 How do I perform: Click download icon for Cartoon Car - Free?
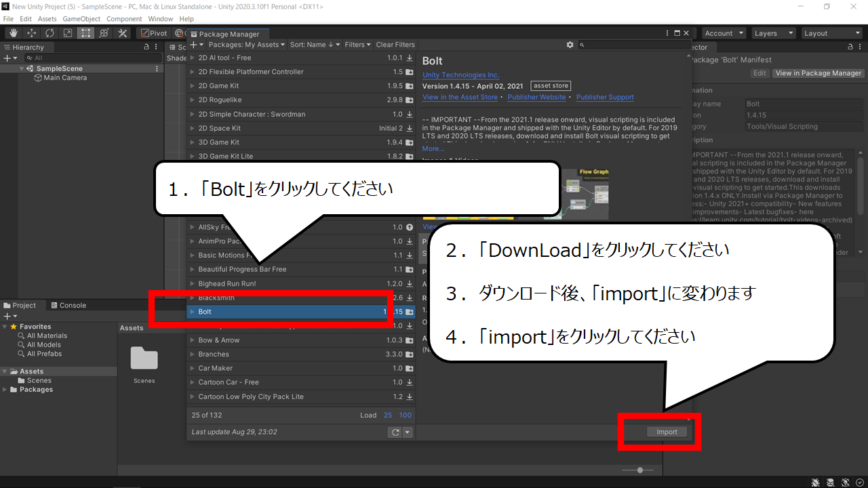pos(410,382)
